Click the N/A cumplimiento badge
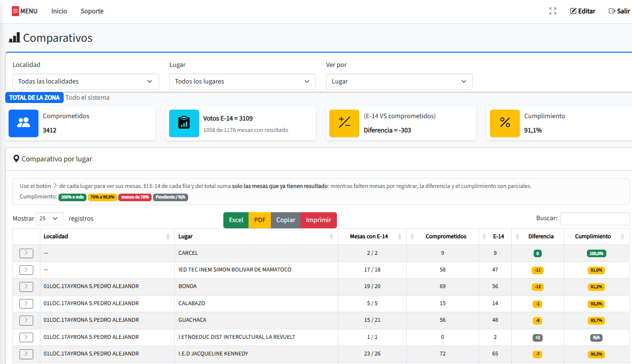The height and width of the screenshot is (364, 632). pos(596,337)
